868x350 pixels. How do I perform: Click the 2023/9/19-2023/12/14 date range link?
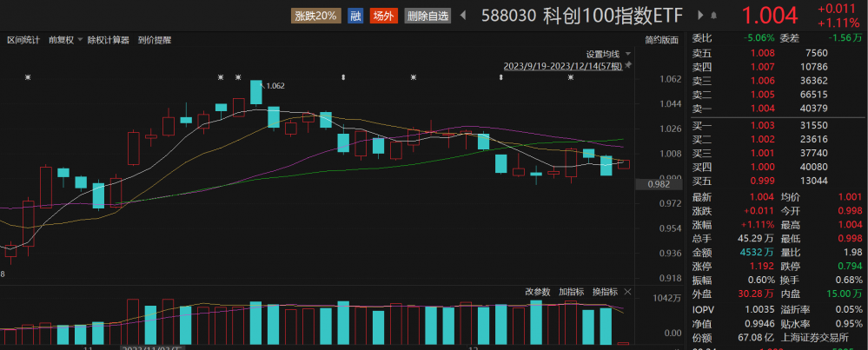pyautogui.click(x=562, y=66)
